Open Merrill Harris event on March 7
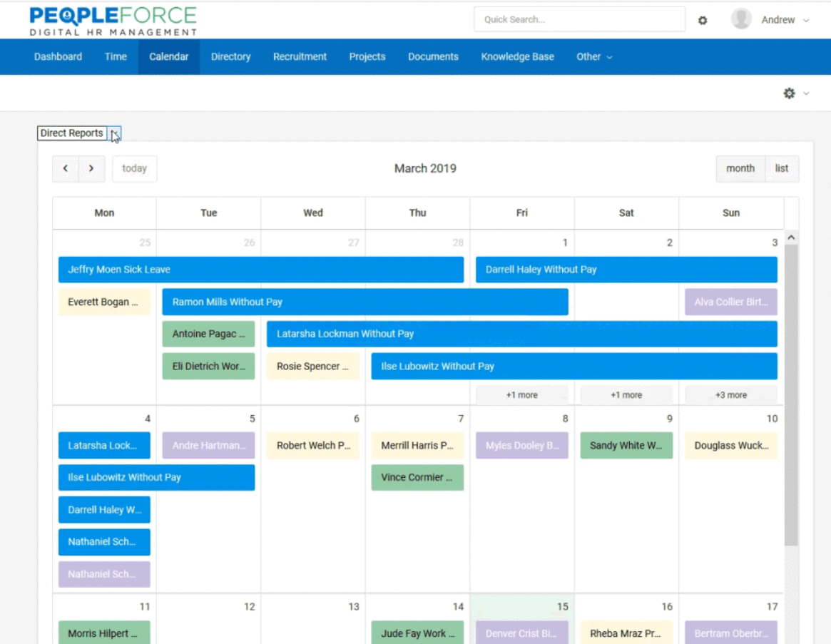831x644 pixels. point(417,445)
